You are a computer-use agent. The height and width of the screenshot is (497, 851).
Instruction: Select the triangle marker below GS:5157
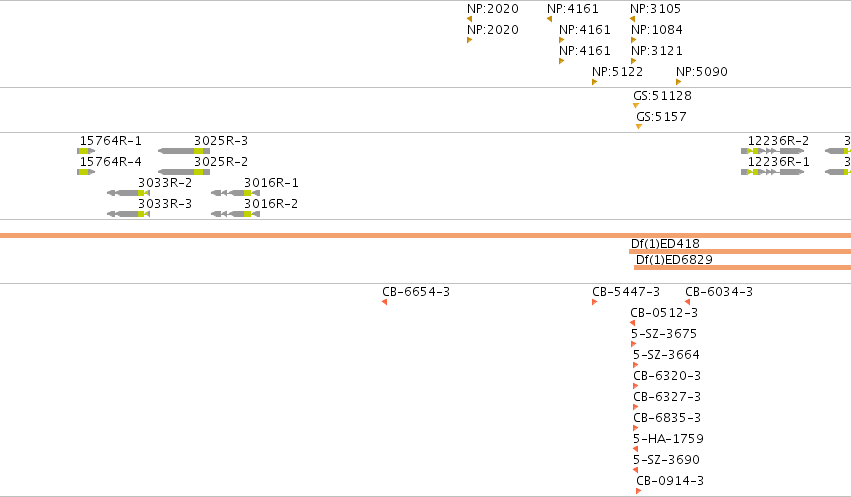click(639, 127)
